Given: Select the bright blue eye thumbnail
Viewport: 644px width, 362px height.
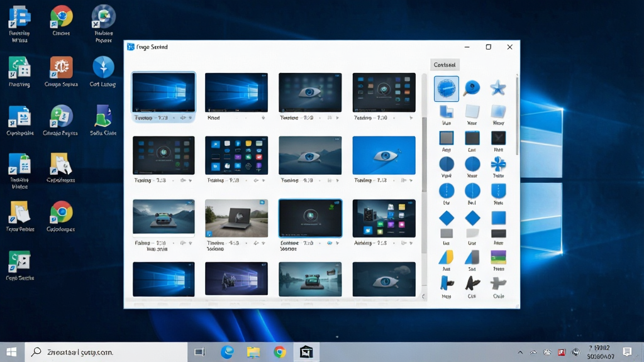Looking at the screenshot, I should tap(384, 156).
